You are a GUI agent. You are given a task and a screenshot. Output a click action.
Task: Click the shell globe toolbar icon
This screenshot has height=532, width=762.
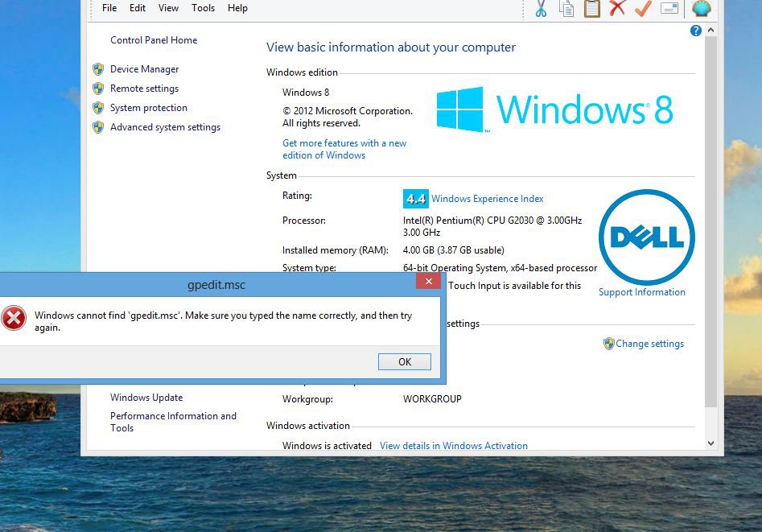tap(702, 8)
